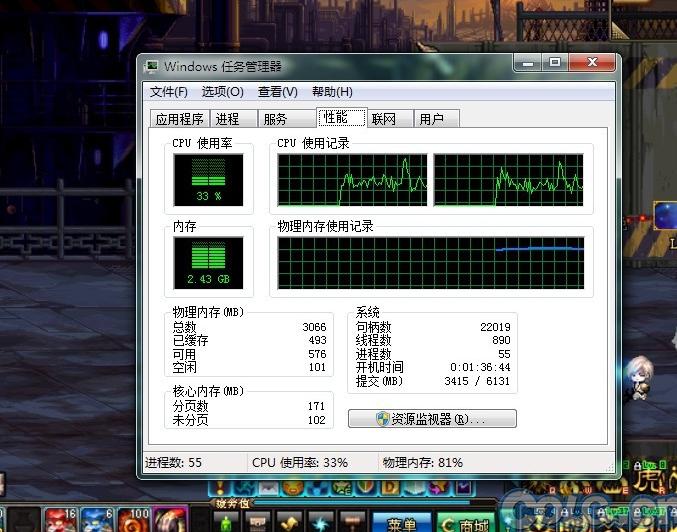Click the 可用 value 576

tap(317, 354)
